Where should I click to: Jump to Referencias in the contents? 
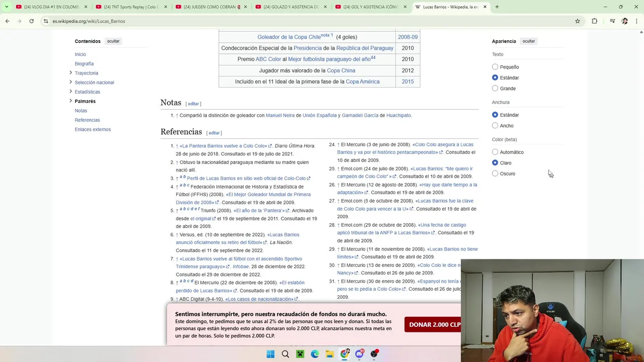point(87,120)
